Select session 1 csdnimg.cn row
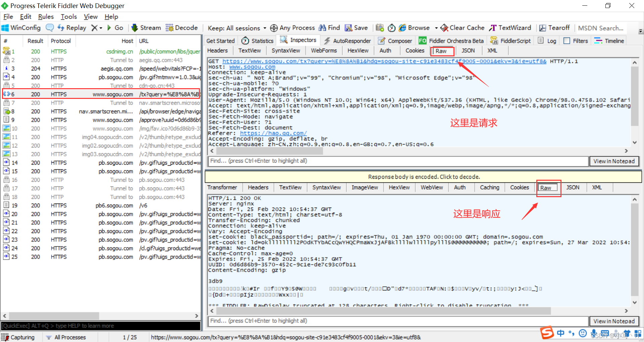The width and height of the screenshot is (644, 342). pos(101,51)
